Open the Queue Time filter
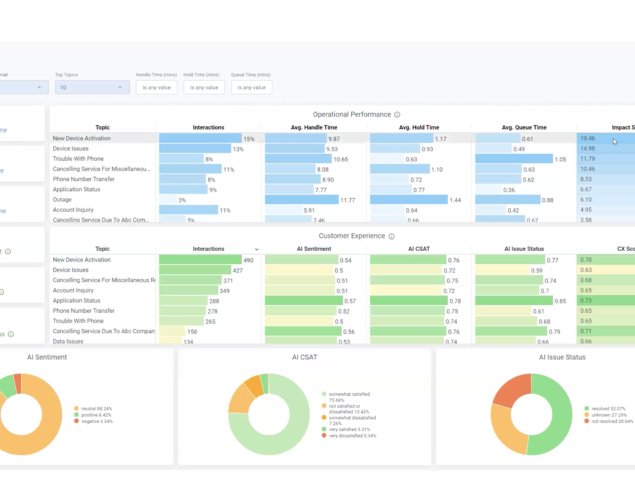The image size is (635, 485). coord(251,87)
